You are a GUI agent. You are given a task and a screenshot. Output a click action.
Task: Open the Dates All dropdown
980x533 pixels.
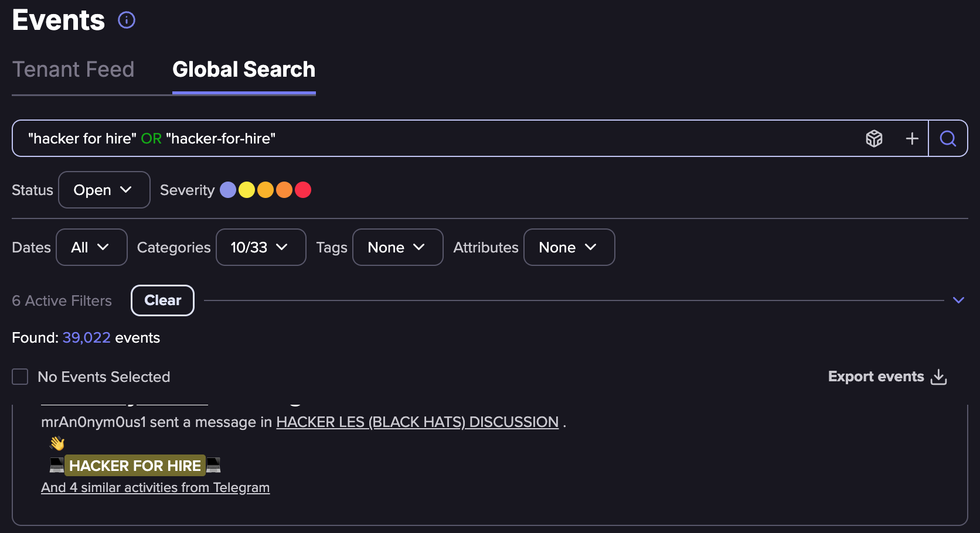[x=91, y=247]
